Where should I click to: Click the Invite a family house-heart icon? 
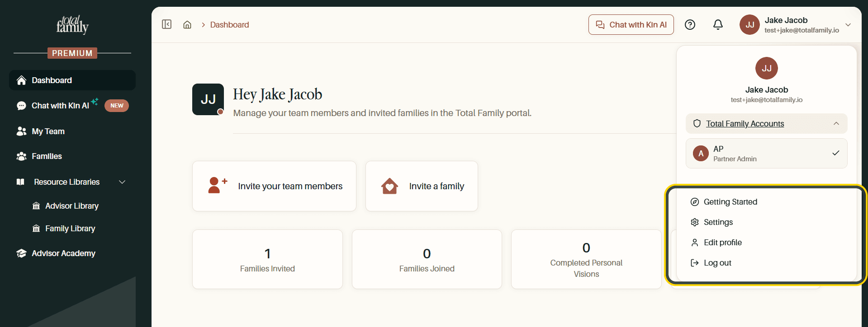click(389, 186)
